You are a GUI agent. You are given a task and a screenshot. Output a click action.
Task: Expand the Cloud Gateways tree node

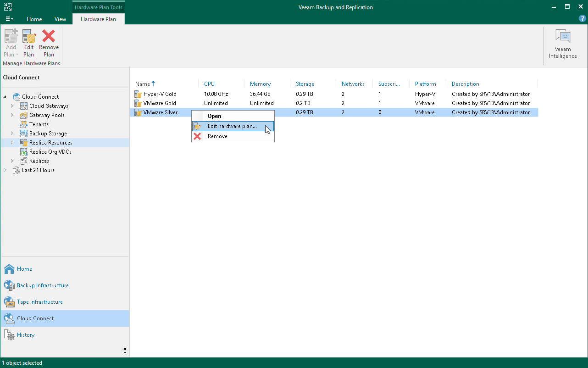tap(12, 106)
